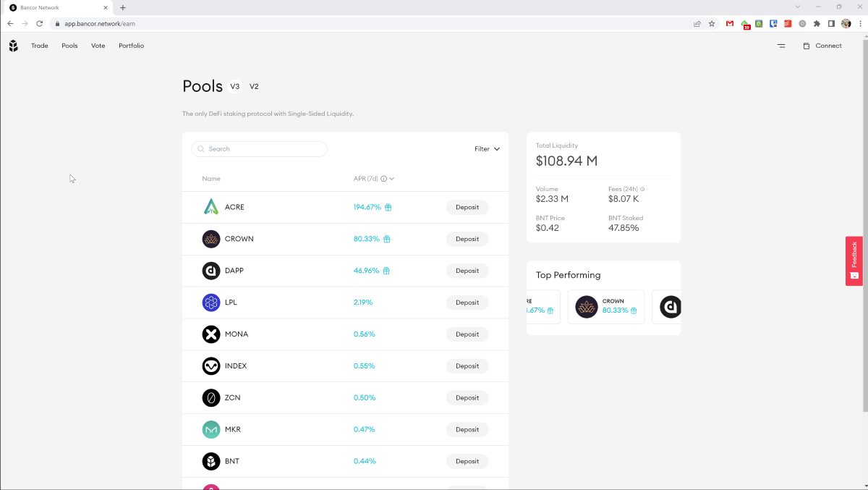The width and height of the screenshot is (868, 490).
Task: Click the MONA token logo
Action: pyautogui.click(x=210, y=334)
